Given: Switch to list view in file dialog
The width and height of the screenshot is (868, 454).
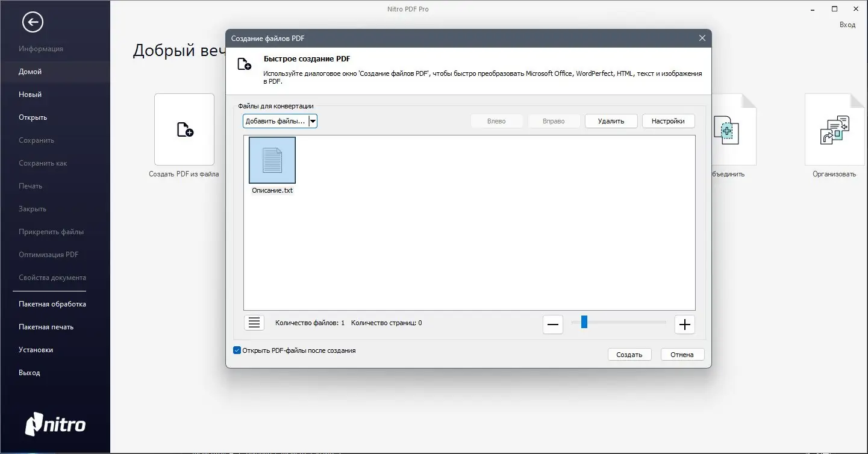Looking at the screenshot, I should 255,323.
